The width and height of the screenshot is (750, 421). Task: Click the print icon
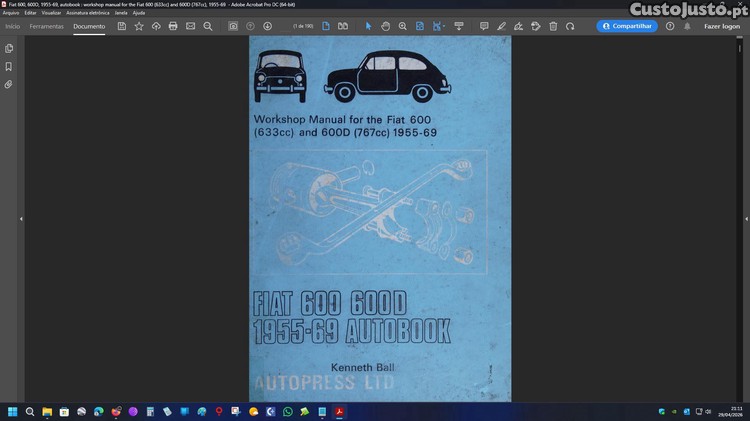point(173,26)
